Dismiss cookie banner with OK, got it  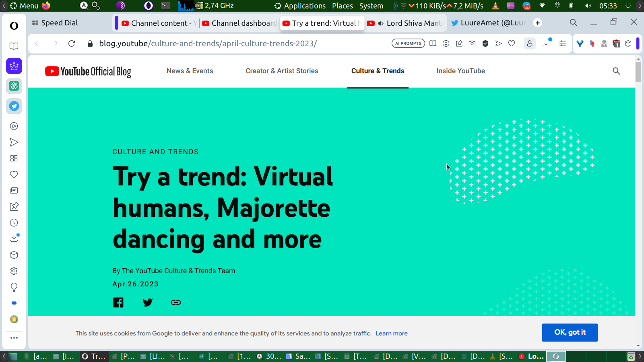570,333
